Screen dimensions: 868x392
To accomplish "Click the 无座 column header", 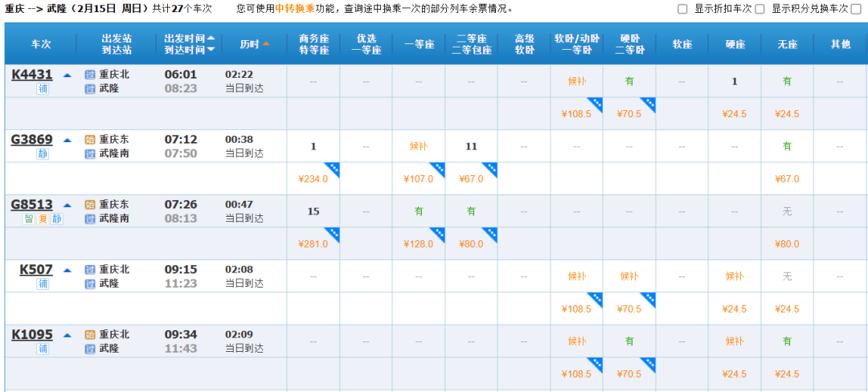I will (787, 44).
